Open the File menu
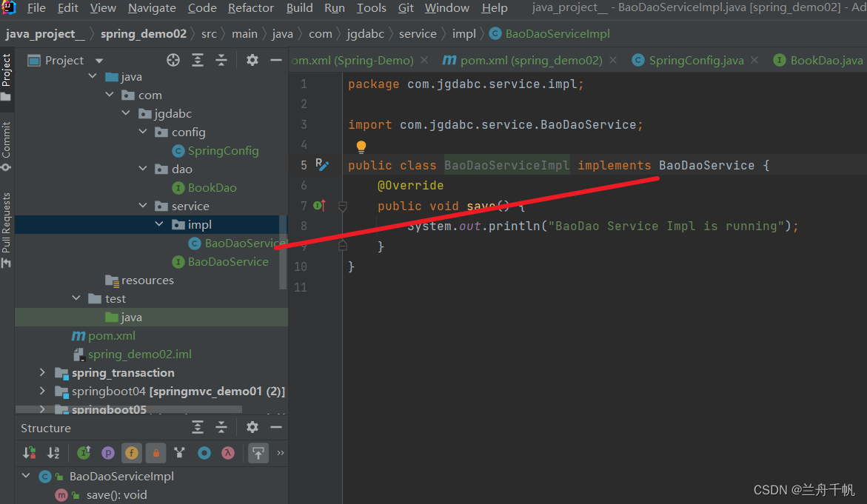The width and height of the screenshot is (867, 504). pyautogui.click(x=36, y=7)
